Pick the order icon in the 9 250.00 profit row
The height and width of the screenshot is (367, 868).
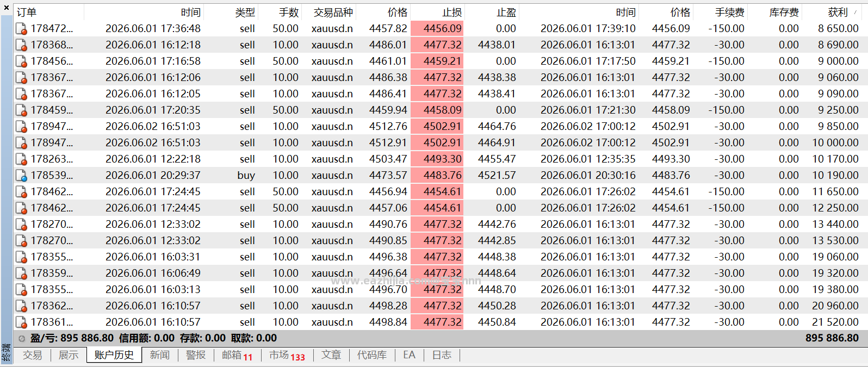(21, 110)
